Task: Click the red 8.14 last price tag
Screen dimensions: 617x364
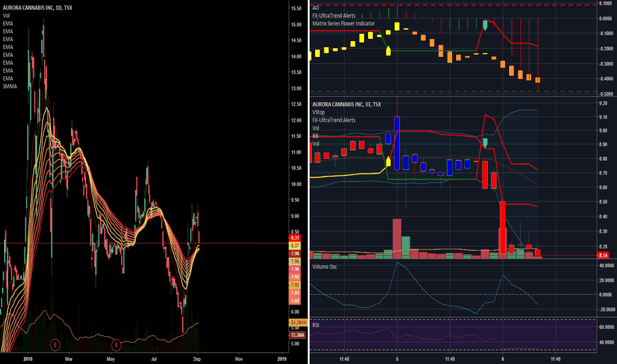Action: [x=603, y=255]
